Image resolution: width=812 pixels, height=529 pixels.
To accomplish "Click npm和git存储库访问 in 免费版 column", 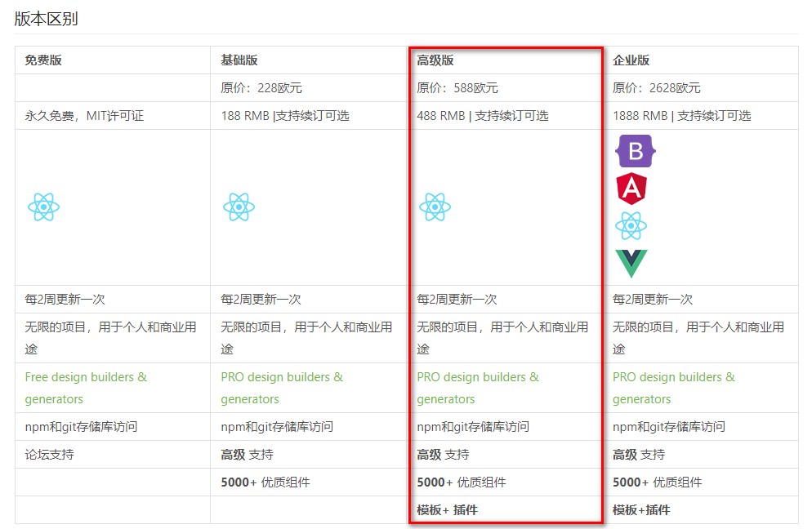I will coord(82,427).
